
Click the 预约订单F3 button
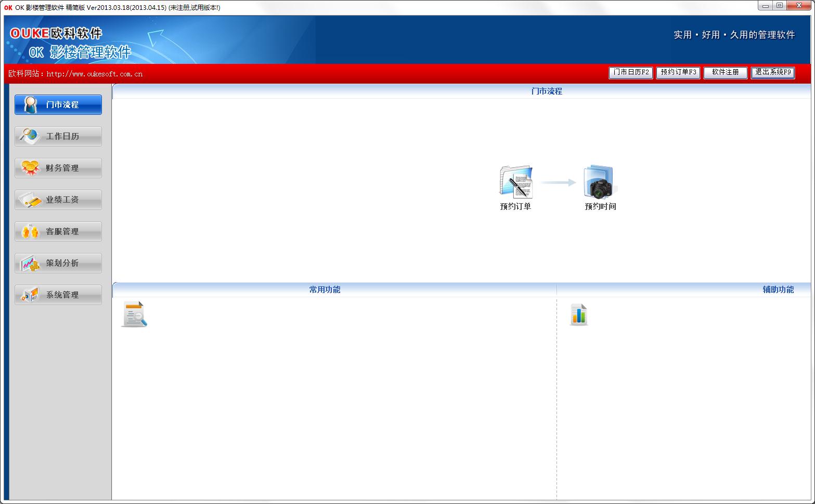pyautogui.click(x=678, y=73)
